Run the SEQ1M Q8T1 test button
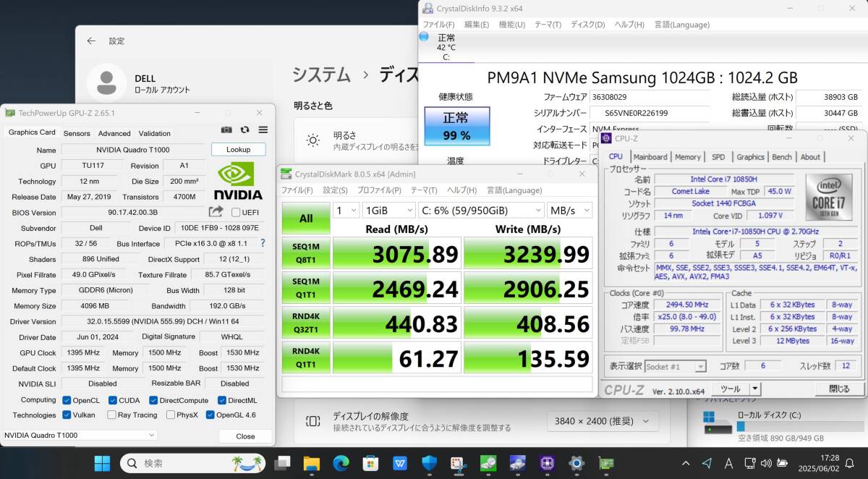Viewport: 868px width, 479px height. (x=306, y=252)
